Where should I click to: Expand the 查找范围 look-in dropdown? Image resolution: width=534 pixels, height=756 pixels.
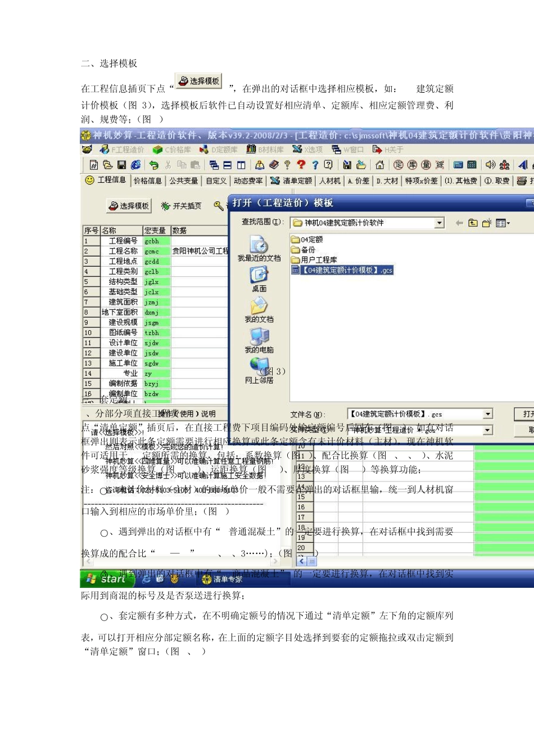(x=440, y=223)
